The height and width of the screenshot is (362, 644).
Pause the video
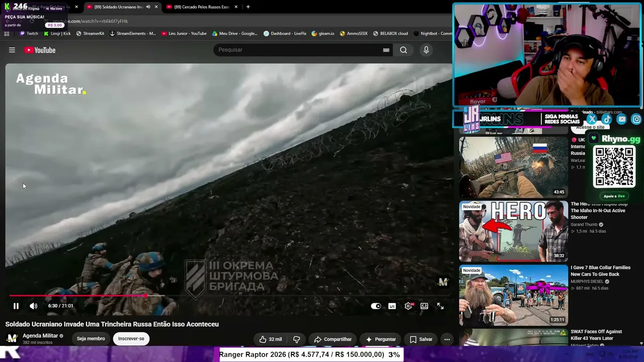click(x=16, y=306)
